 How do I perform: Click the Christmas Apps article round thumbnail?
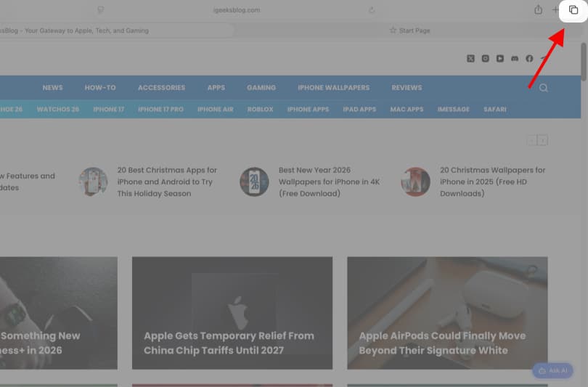tap(93, 182)
